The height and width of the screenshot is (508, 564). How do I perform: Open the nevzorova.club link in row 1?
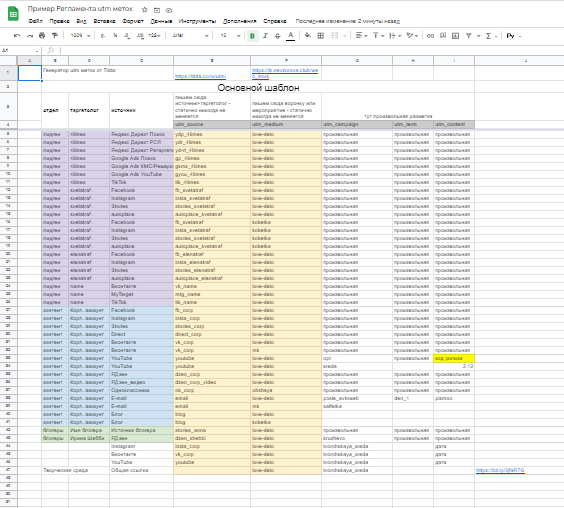(285, 73)
